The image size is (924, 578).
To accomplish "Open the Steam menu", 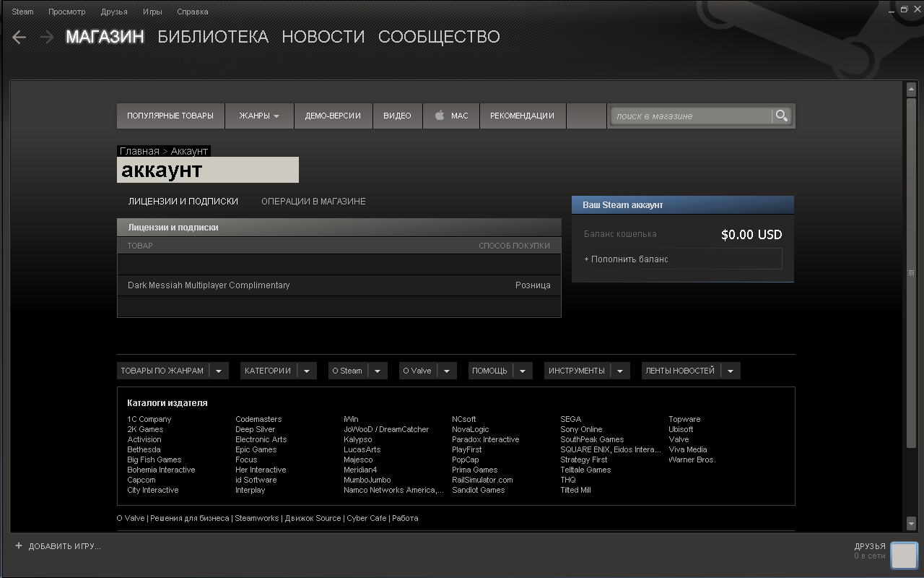I will click(x=22, y=12).
